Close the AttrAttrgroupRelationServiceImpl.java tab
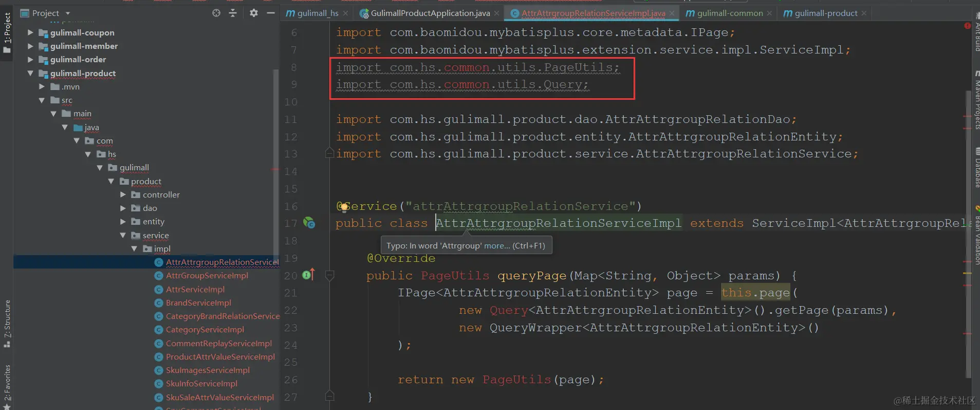This screenshot has width=980, height=410. click(672, 13)
